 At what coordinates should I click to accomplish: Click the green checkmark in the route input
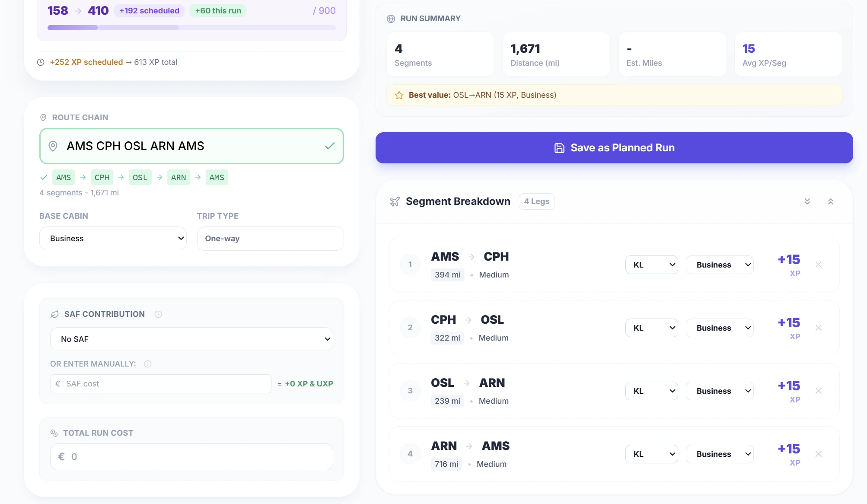tap(329, 146)
